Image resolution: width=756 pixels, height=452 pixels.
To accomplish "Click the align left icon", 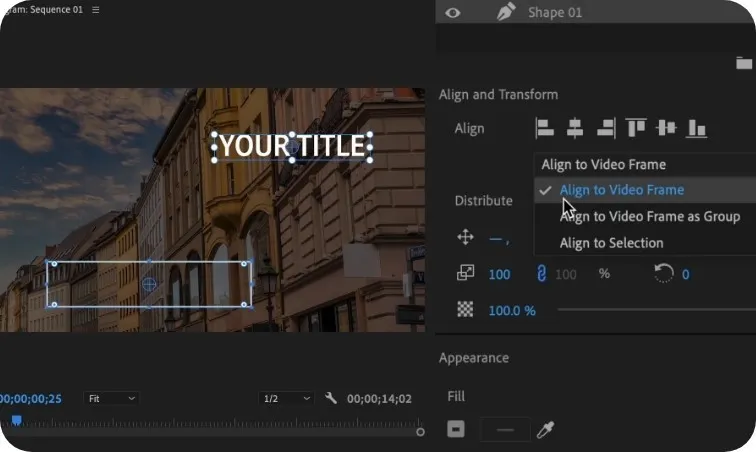I will [544, 128].
